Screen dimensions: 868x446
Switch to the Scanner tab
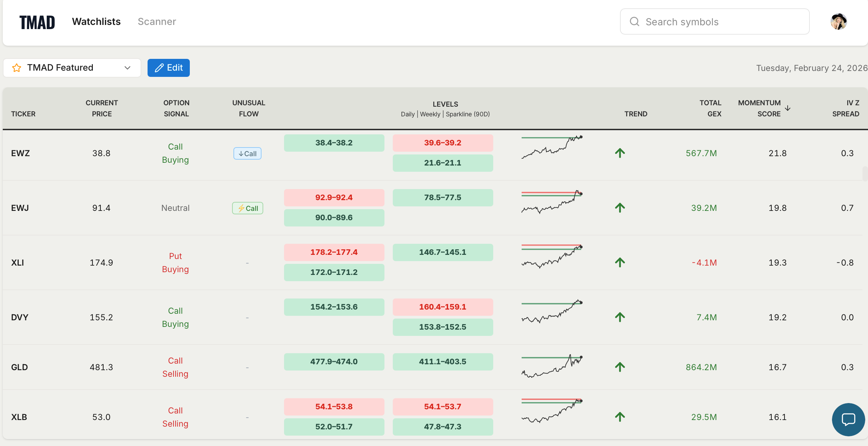pos(157,22)
